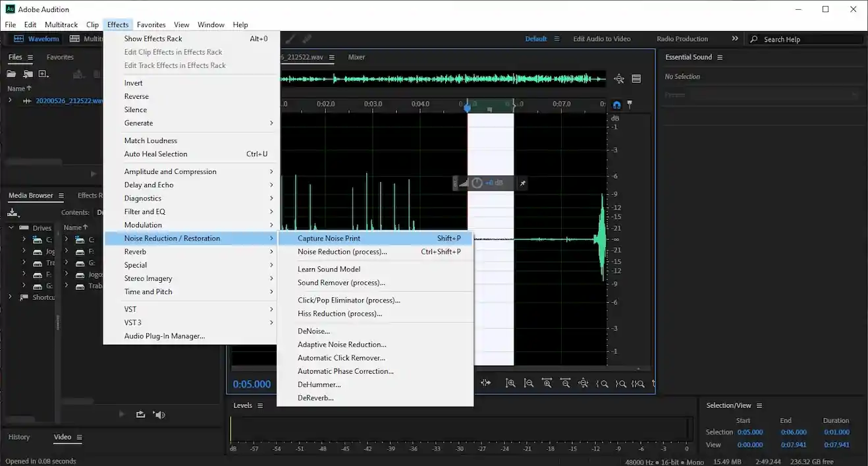Select DeReverb... menu entry
The height and width of the screenshot is (466, 868).
(375, 398)
